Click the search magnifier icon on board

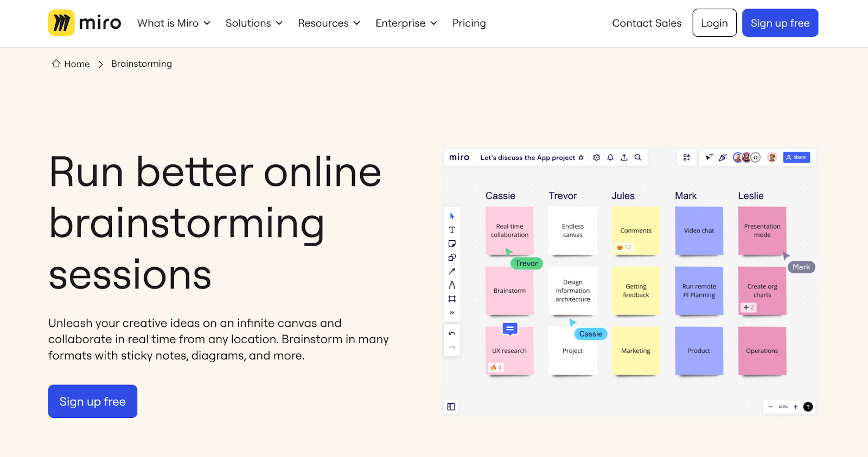point(638,157)
